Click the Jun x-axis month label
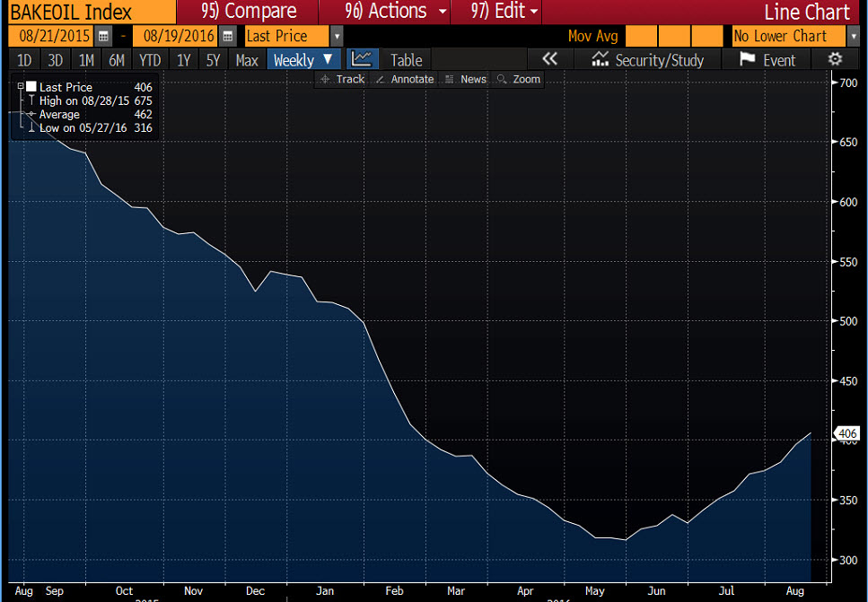 tap(656, 591)
